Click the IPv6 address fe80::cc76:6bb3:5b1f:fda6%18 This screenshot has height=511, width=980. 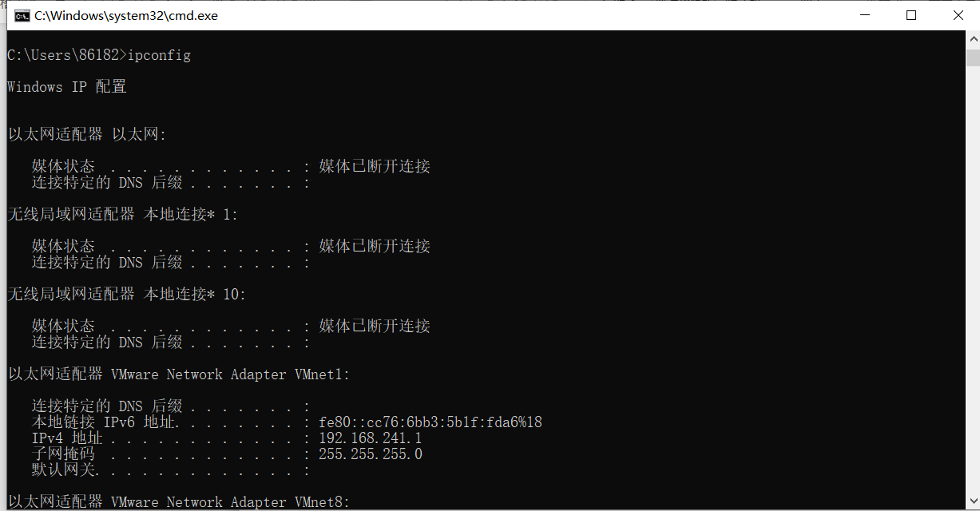pos(430,422)
